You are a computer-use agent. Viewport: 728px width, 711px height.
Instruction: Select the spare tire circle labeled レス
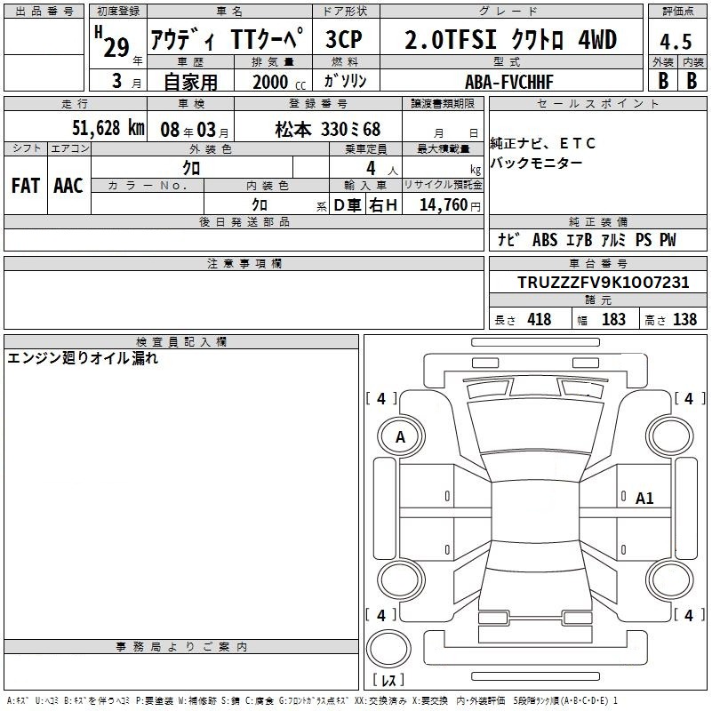388,649
